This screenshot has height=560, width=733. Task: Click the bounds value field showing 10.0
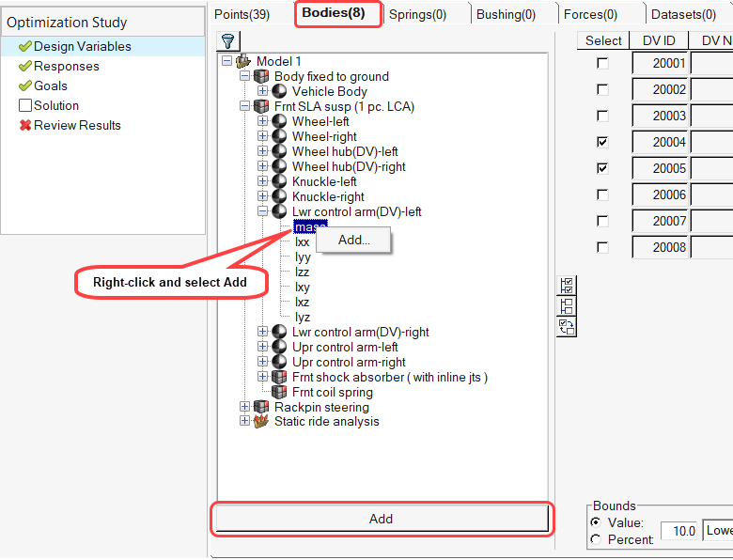(678, 531)
